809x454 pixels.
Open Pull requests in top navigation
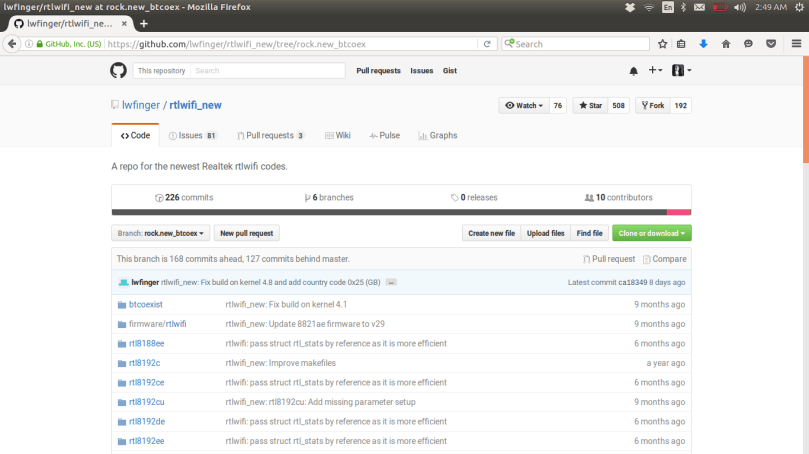pos(378,71)
